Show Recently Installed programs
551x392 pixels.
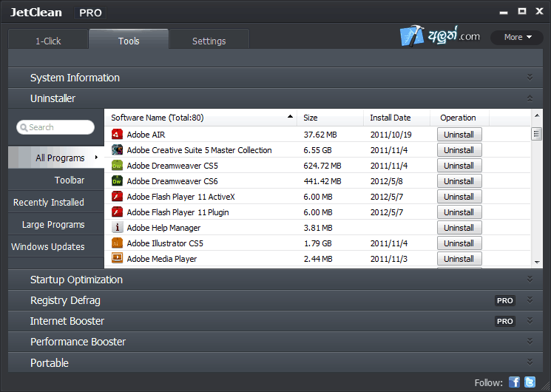pos(56,202)
